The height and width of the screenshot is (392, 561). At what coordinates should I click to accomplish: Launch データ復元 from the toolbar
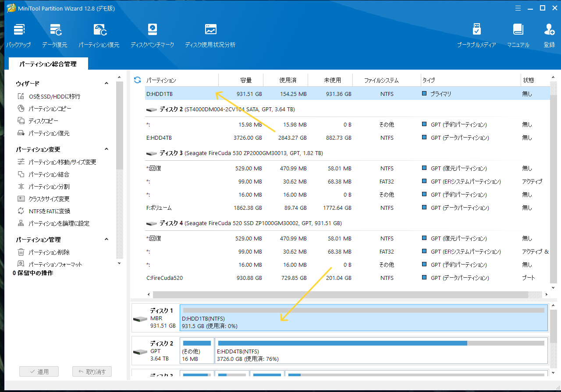[x=55, y=35]
